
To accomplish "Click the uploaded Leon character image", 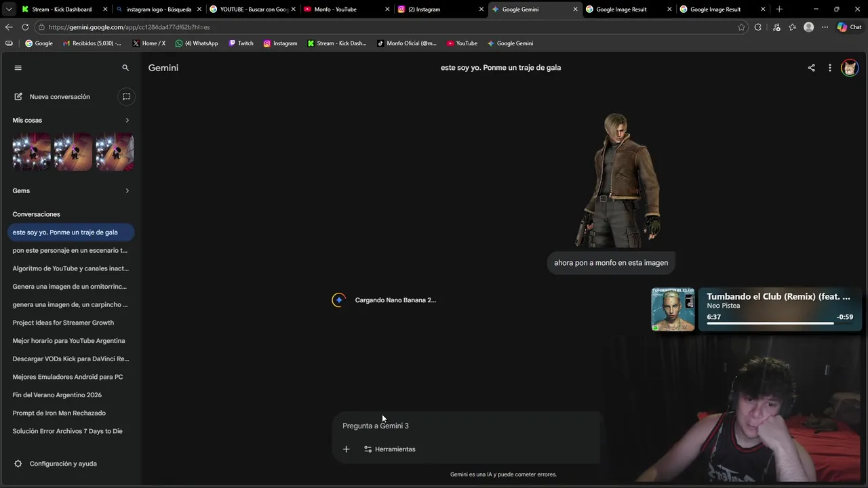I will 617,180.
